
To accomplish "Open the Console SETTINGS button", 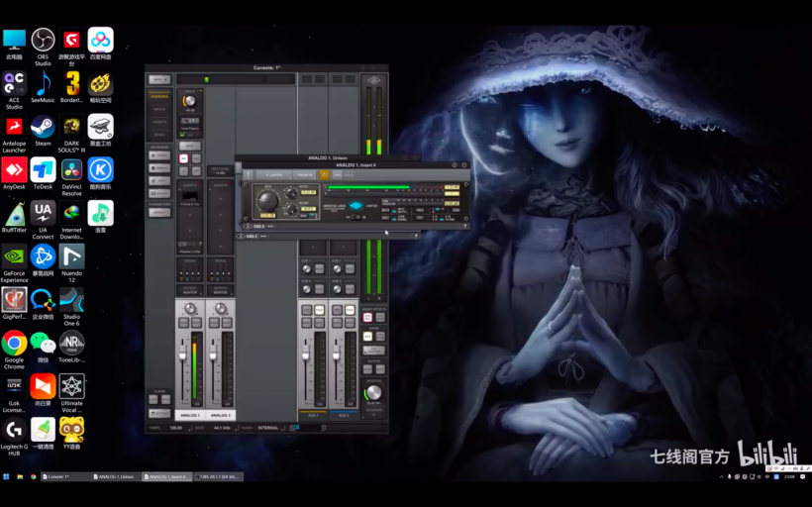I will click(x=159, y=413).
